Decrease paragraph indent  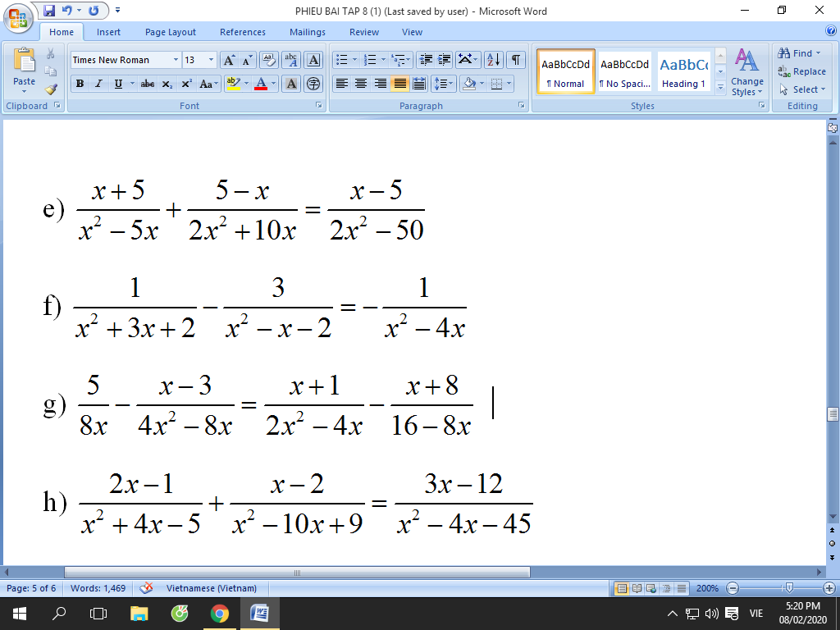(x=426, y=59)
